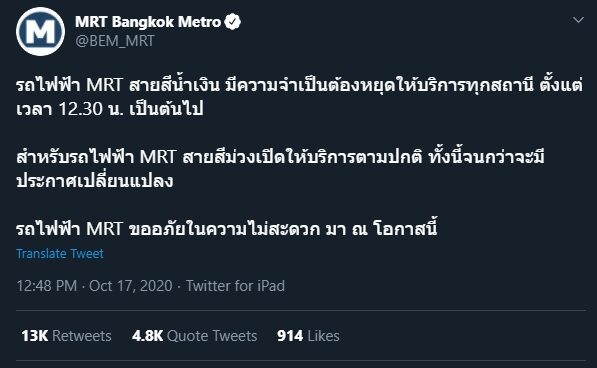Click the bold 914 likes count

click(x=290, y=336)
